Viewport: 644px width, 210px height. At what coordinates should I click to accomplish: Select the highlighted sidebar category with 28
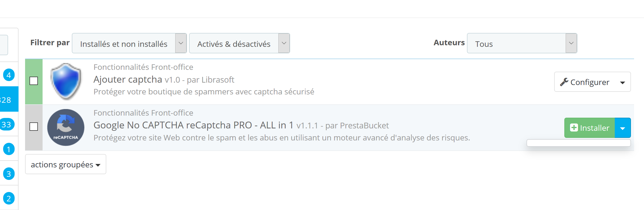[x=8, y=99]
